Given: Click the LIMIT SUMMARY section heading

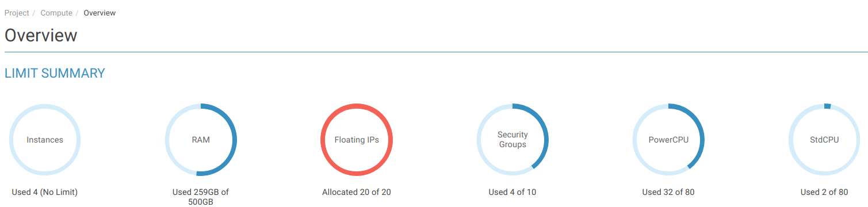Looking at the screenshot, I should click(55, 73).
